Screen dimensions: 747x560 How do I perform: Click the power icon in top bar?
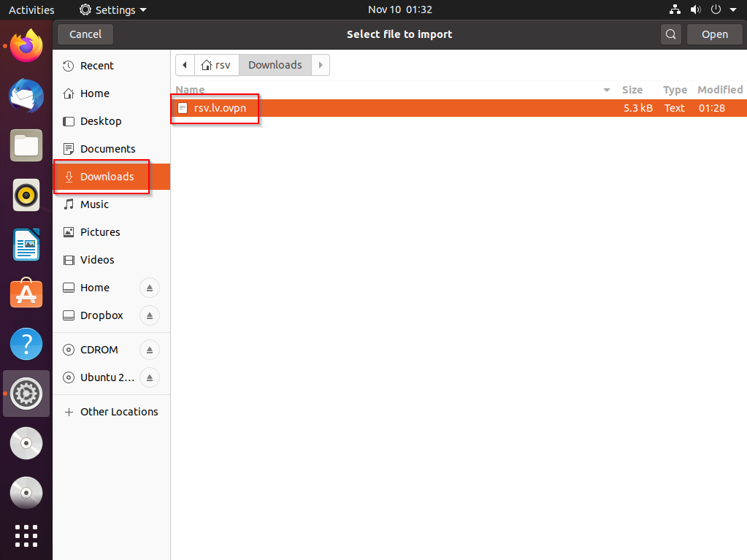coord(716,9)
